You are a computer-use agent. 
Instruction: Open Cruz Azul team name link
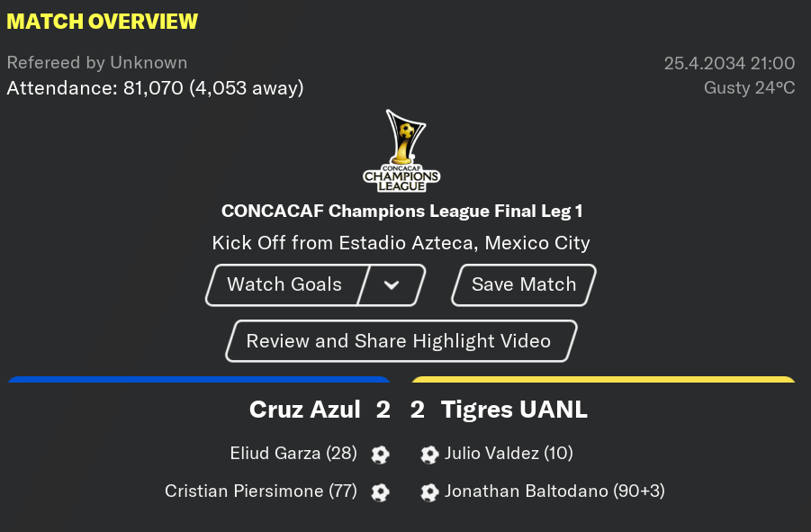pos(304,410)
